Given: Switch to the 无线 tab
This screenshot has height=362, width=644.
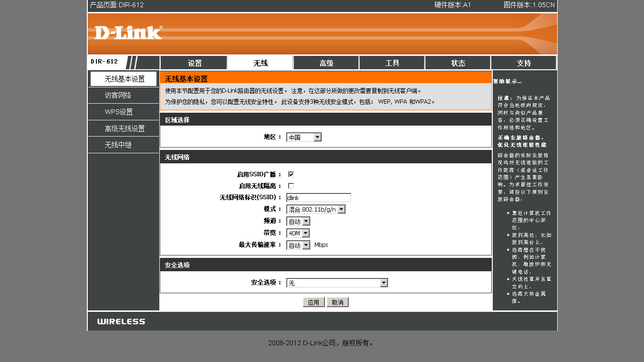Looking at the screenshot, I should coord(260,63).
